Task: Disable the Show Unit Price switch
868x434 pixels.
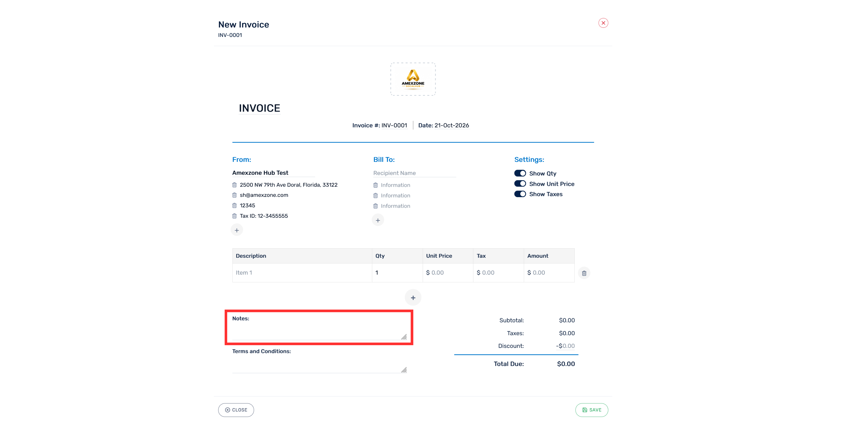Action: (520, 184)
